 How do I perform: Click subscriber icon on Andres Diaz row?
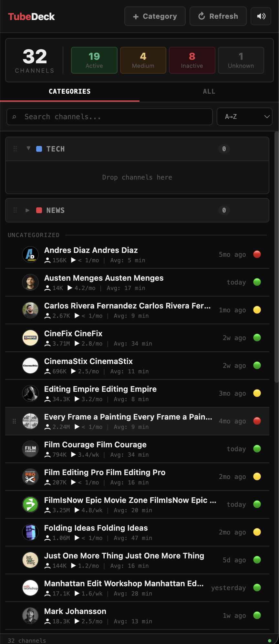pyautogui.click(x=47, y=260)
